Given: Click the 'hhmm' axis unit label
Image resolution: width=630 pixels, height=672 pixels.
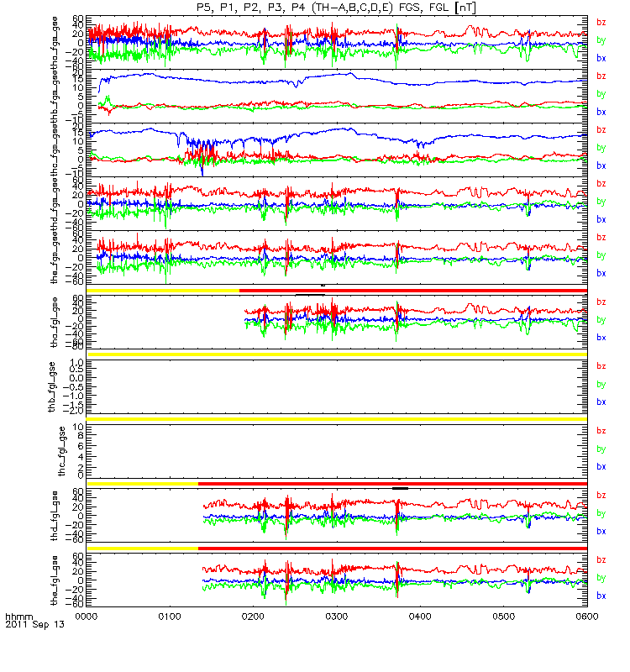Looking at the screenshot, I should (x=18, y=617).
